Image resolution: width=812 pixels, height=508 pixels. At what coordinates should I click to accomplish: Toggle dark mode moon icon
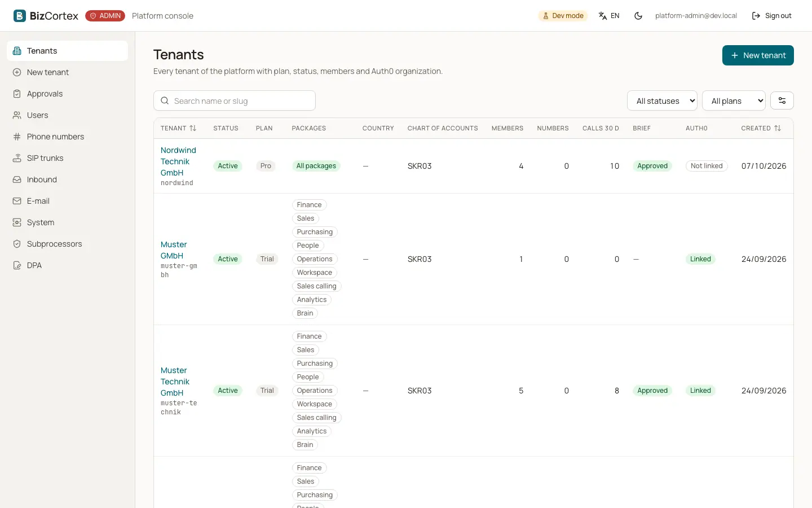tap(638, 16)
